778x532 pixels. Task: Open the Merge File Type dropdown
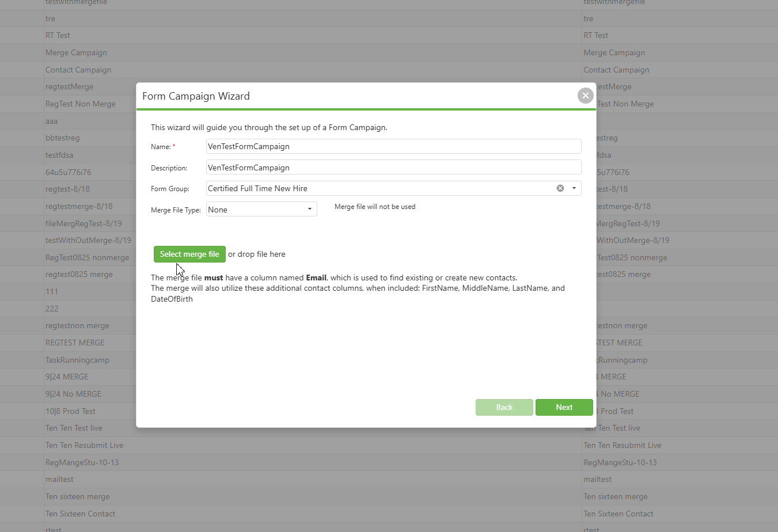pyautogui.click(x=309, y=210)
